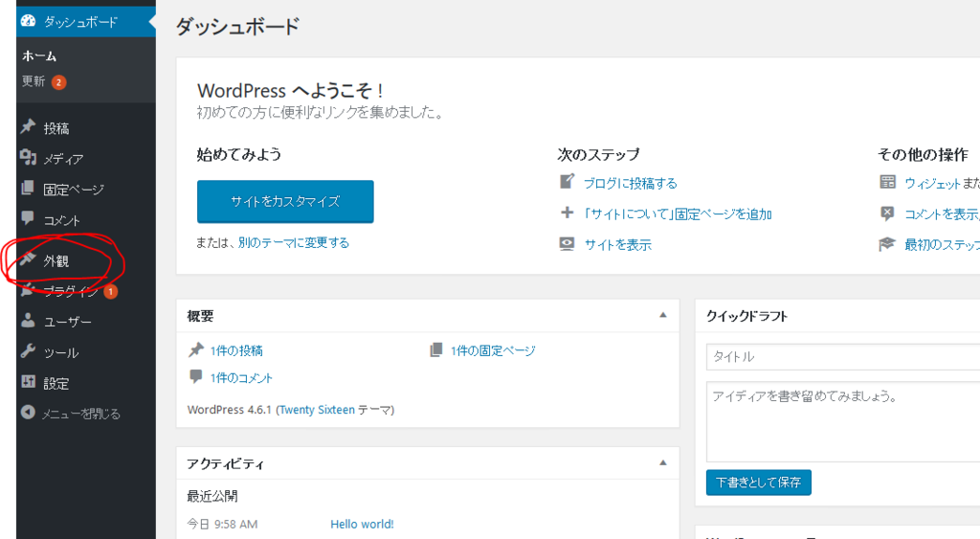The width and height of the screenshot is (980, 539).
Task: Follow 「サイトについて」固定ページを追加 link
Action: 678,213
